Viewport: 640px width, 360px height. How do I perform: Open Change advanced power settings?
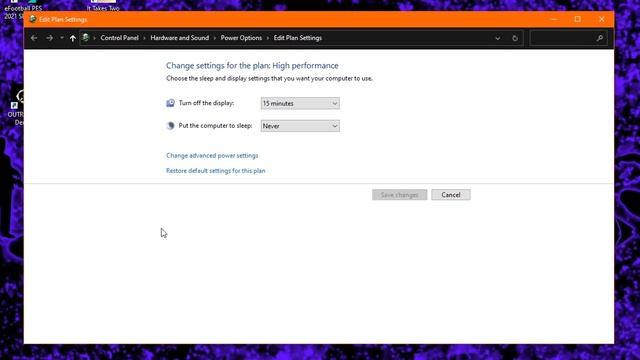pos(212,156)
